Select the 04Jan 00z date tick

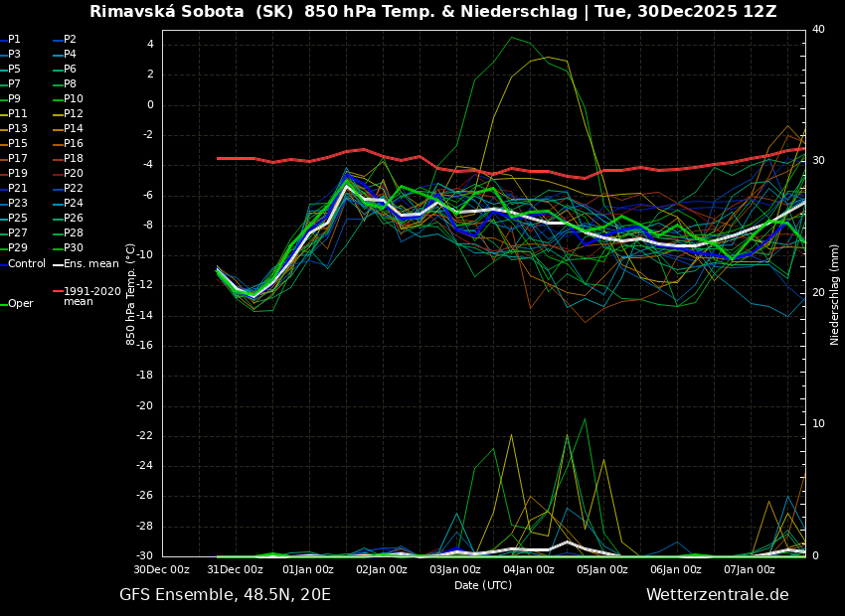pyautogui.click(x=529, y=570)
